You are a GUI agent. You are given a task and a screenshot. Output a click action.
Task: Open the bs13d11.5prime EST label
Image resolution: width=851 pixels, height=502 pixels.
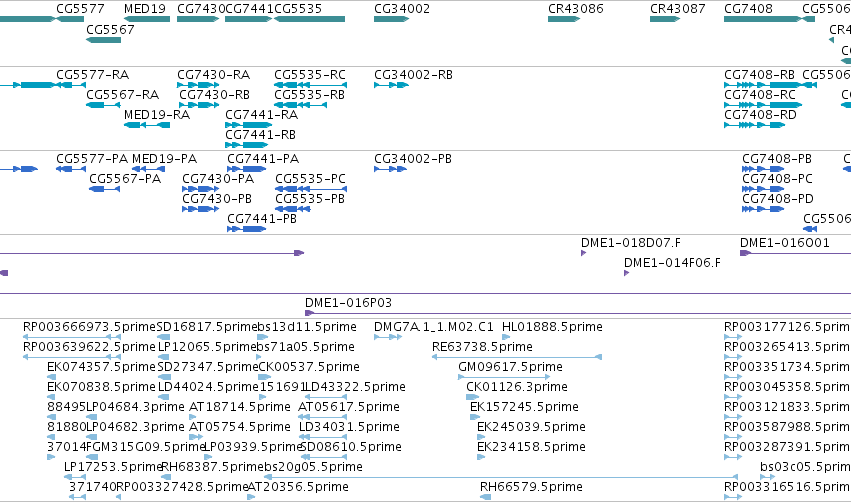[x=307, y=327]
